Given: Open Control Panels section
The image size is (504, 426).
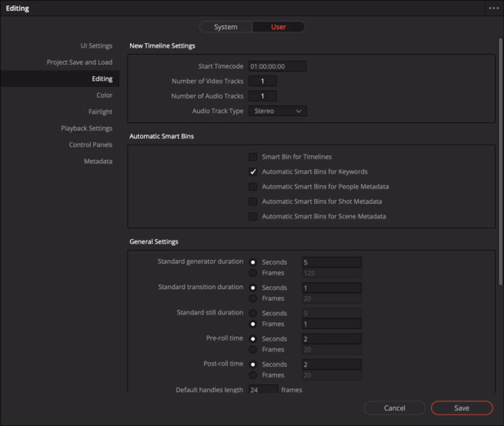Looking at the screenshot, I should click(x=91, y=145).
